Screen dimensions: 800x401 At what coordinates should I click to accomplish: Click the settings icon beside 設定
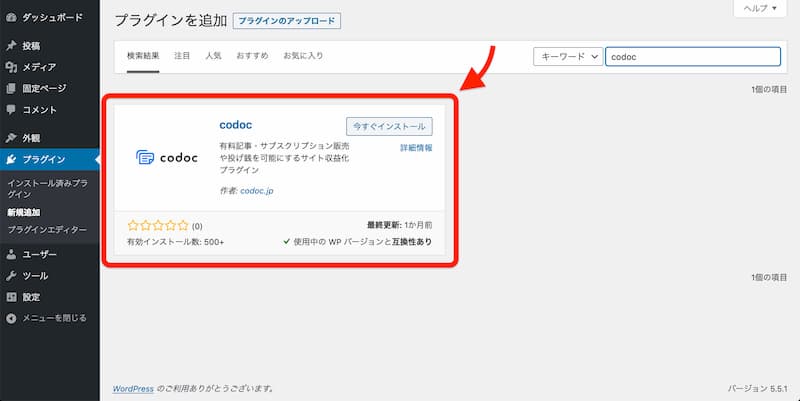(x=11, y=297)
